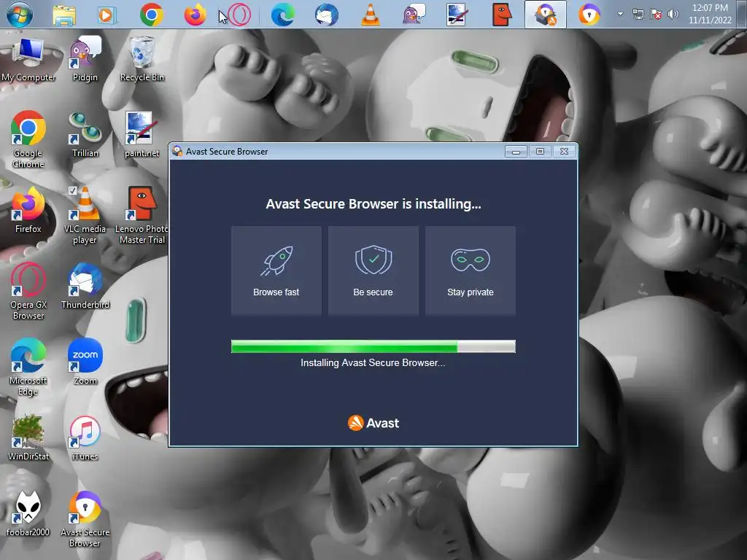Select the Zoom desktop shortcut
Viewport: 747px width, 560px height.
[85, 361]
